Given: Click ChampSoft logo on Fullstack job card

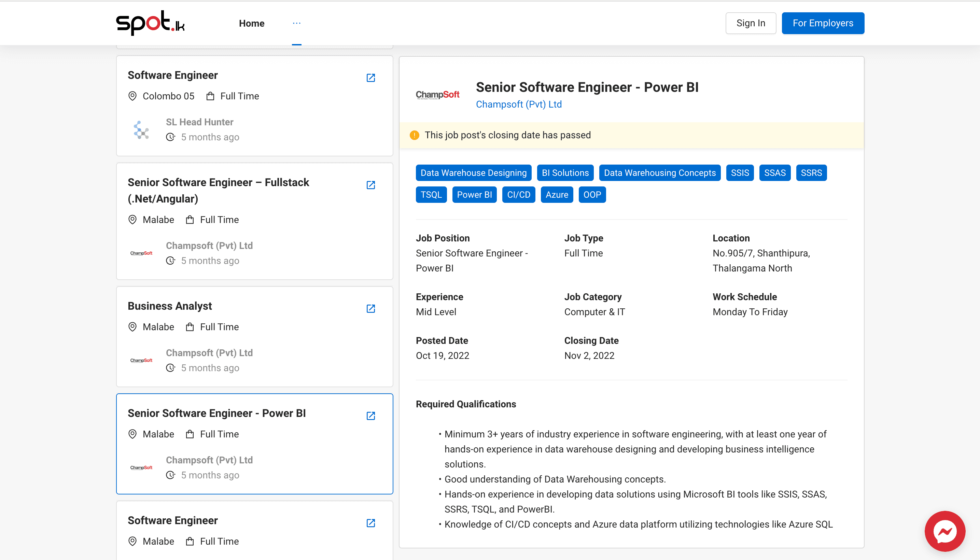Looking at the screenshot, I should [x=141, y=253].
